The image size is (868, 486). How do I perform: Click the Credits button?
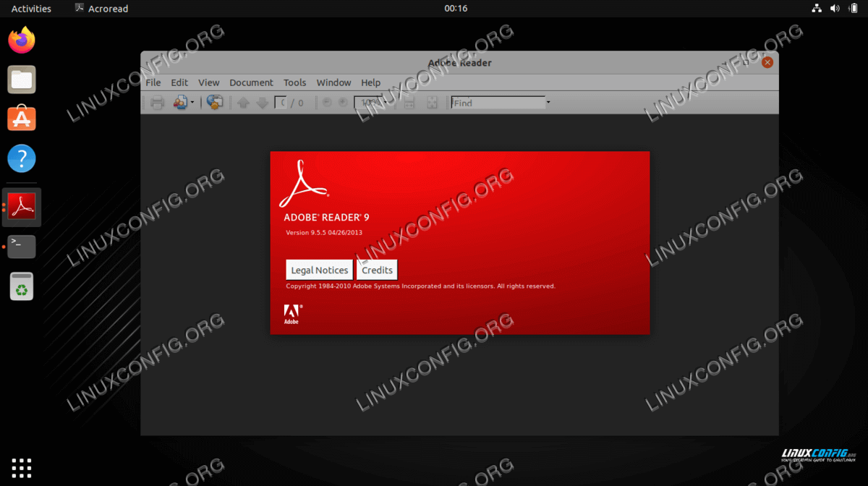(x=377, y=270)
